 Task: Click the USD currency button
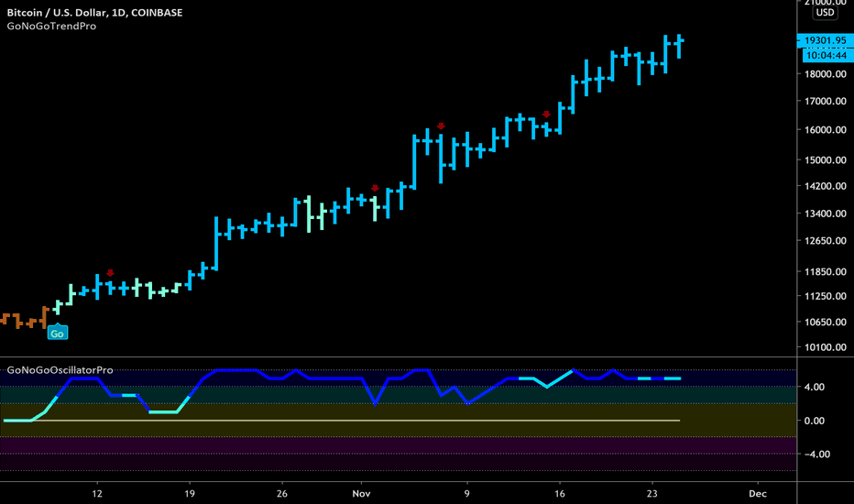pos(825,12)
